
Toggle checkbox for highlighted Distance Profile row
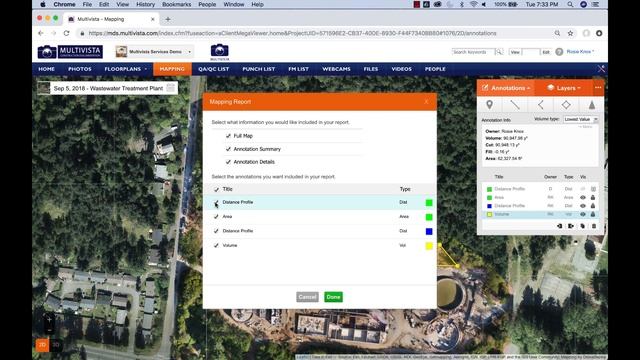click(216, 202)
